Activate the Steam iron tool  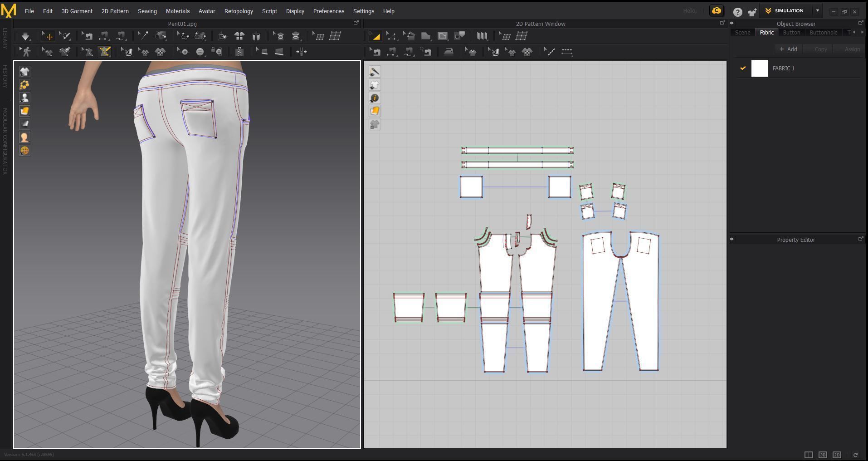[x=449, y=52]
